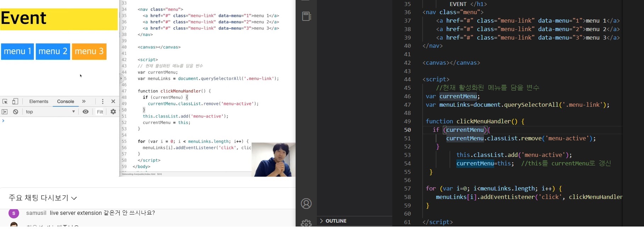Click the samusil username in chat
This screenshot has height=229, width=644.
36,213
